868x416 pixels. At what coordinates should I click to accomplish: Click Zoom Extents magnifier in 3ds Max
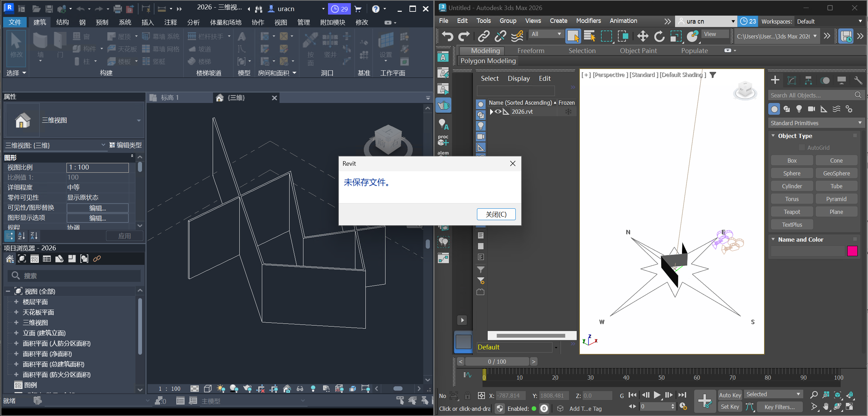(x=814, y=395)
